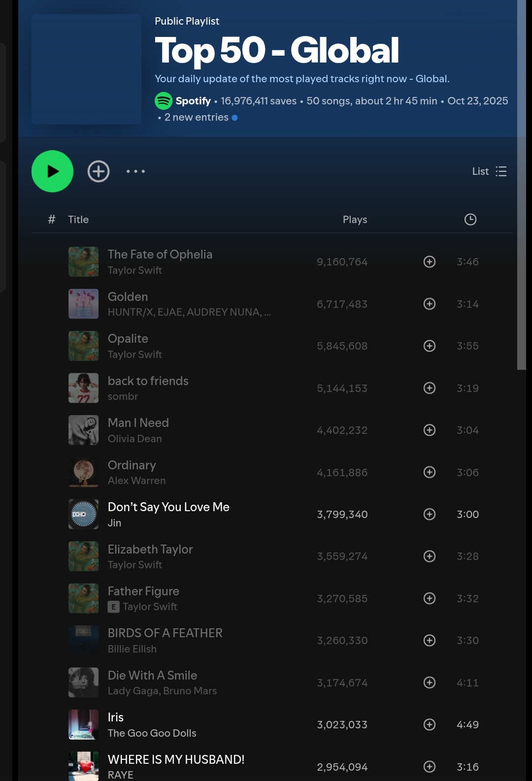Image resolution: width=532 pixels, height=781 pixels.
Task: Click The Fate of Ophelia album cover
Action: pyautogui.click(x=83, y=262)
